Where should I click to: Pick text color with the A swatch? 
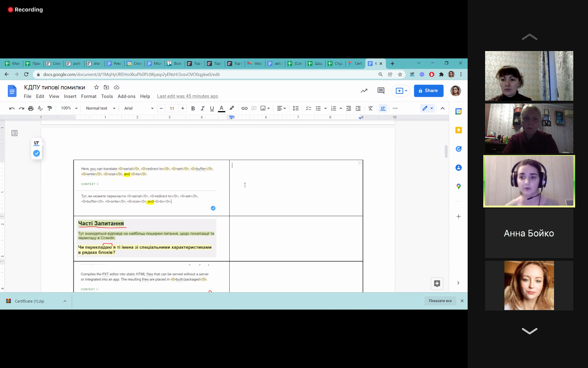click(x=221, y=109)
